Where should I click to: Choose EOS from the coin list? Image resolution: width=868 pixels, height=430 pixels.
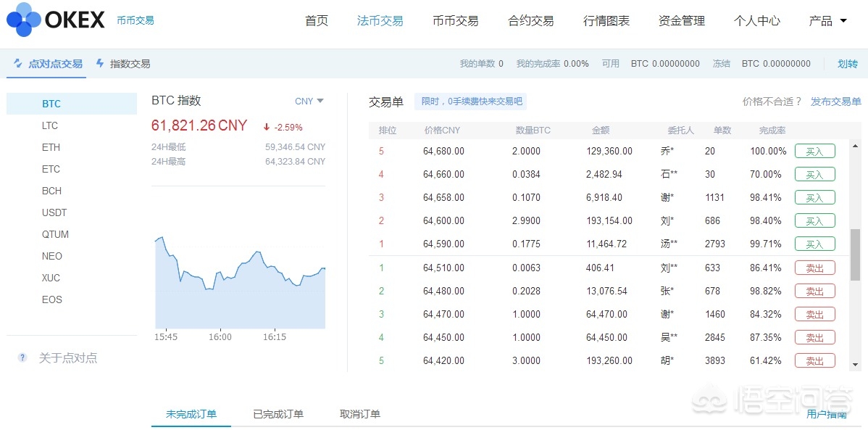[x=52, y=299]
